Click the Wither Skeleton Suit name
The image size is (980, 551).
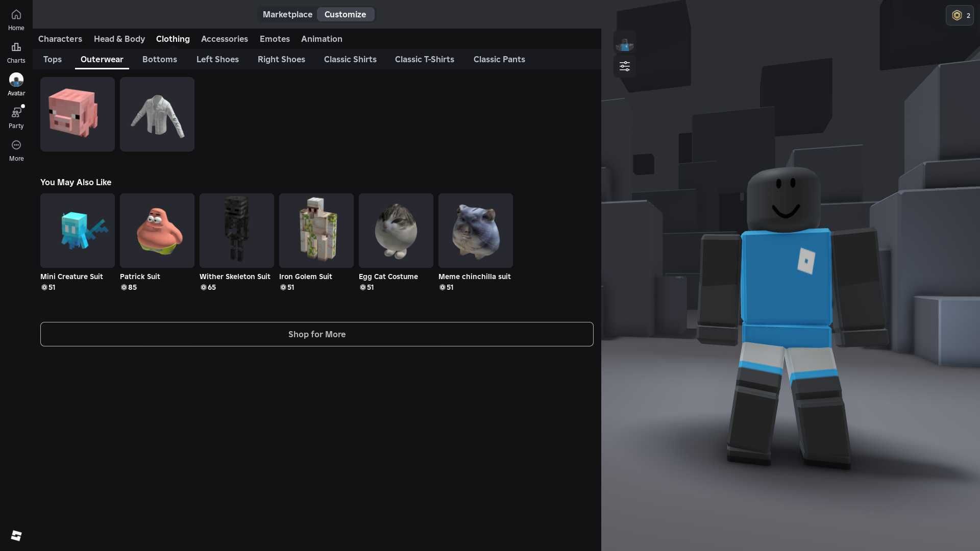pyautogui.click(x=235, y=277)
